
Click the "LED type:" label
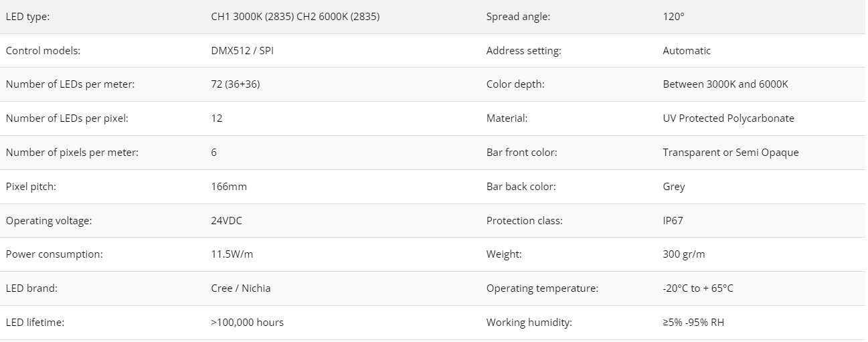[x=27, y=17]
